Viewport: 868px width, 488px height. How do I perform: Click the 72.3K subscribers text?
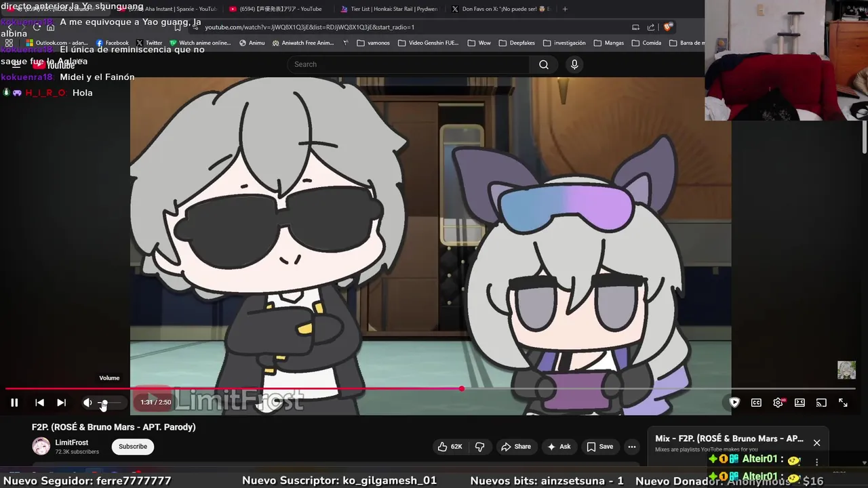coord(77,452)
